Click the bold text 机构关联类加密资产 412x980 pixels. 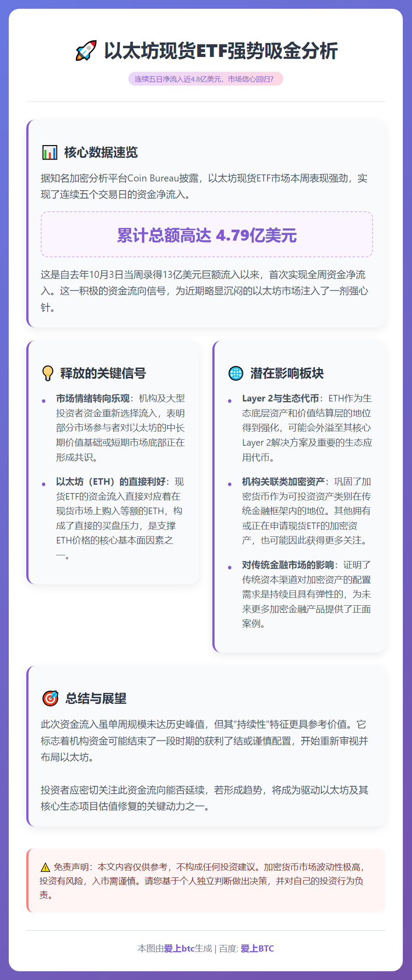[x=283, y=482]
